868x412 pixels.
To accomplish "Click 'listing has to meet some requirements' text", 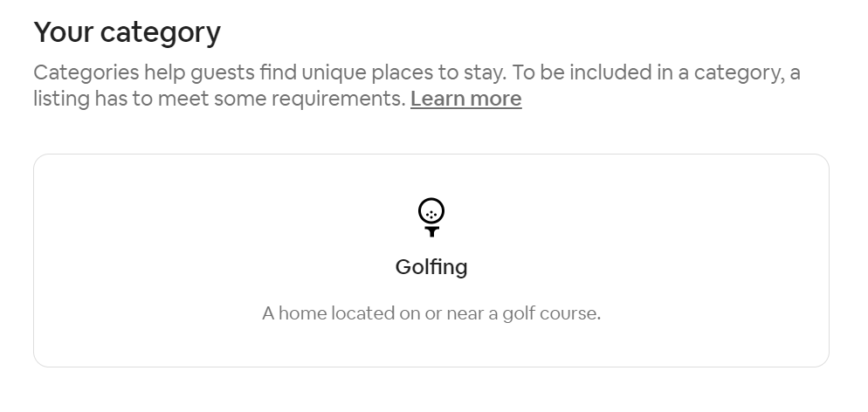I will 220,99.
